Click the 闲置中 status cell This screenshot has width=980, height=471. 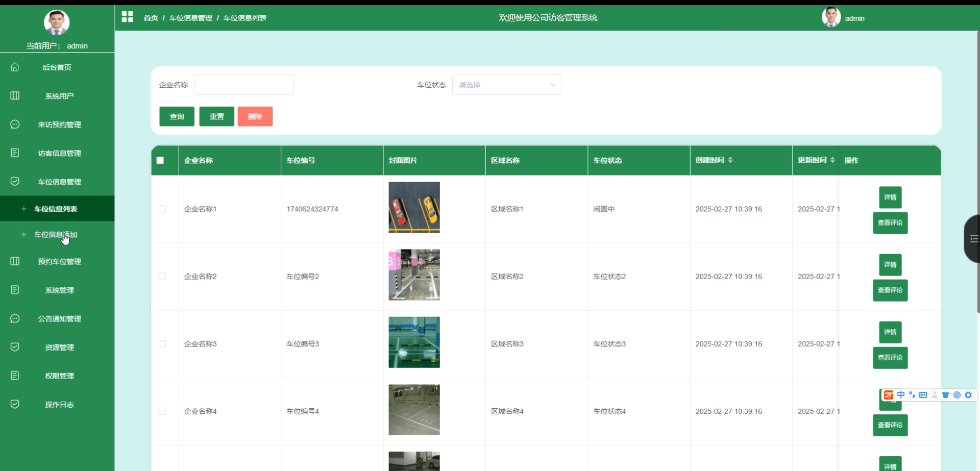pyautogui.click(x=604, y=209)
